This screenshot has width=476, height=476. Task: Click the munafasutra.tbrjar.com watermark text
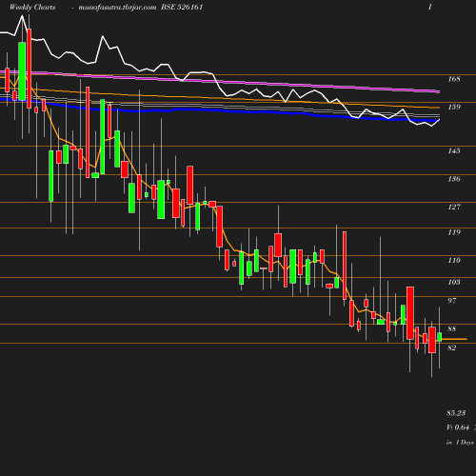coord(117,7)
